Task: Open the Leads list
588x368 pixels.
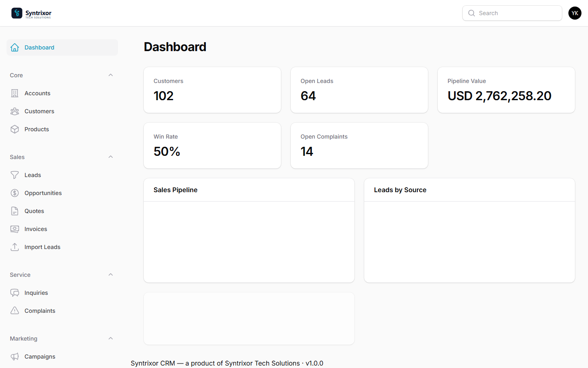Action: point(62,175)
